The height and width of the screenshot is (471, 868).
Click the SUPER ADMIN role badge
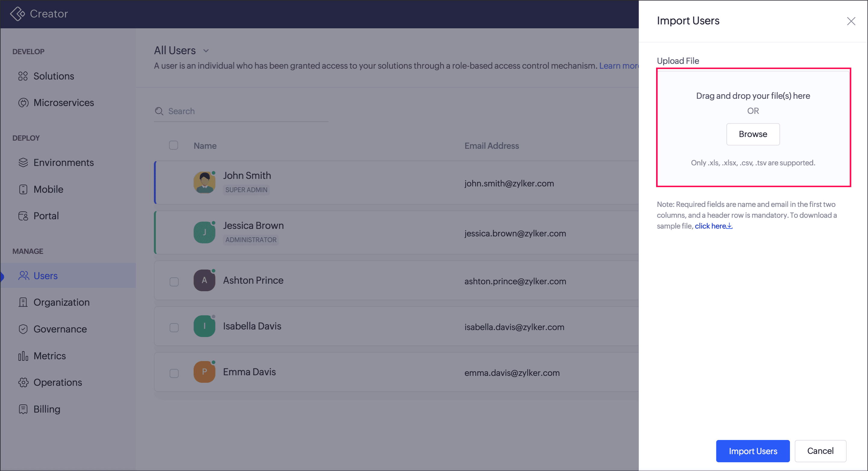(x=246, y=189)
